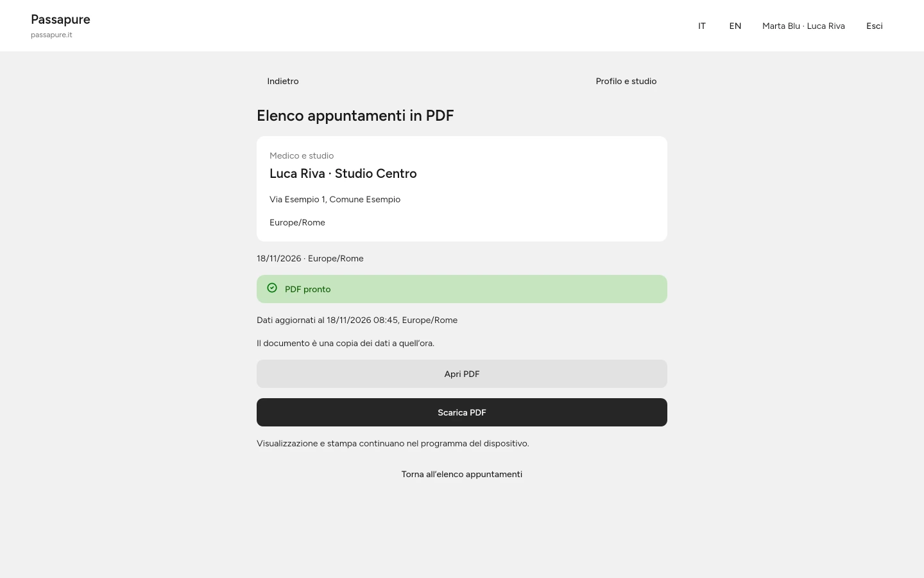Click the address Via Esempio 1, Comune Esempio
Screen dimensions: 924x578
point(335,199)
